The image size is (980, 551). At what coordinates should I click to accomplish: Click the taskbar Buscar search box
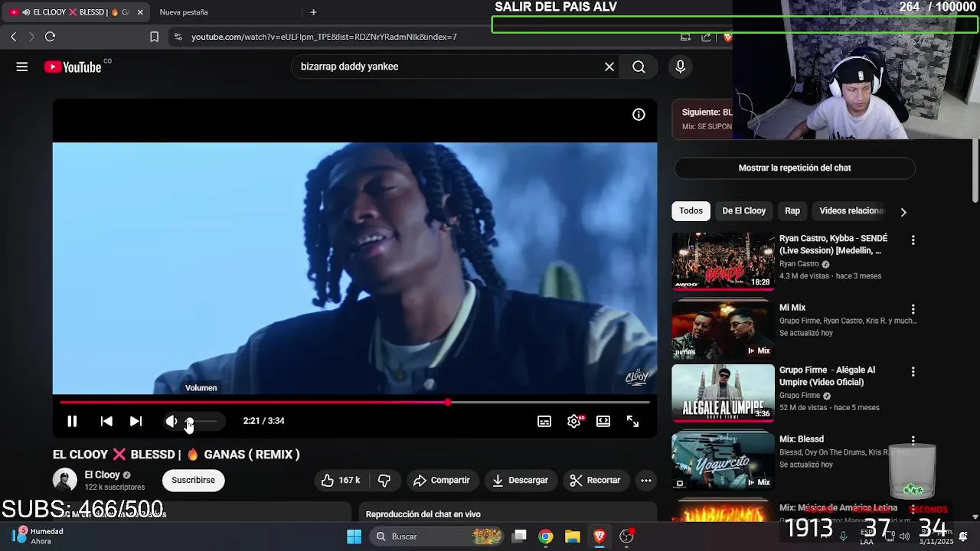pyautogui.click(x=436, y=536)
